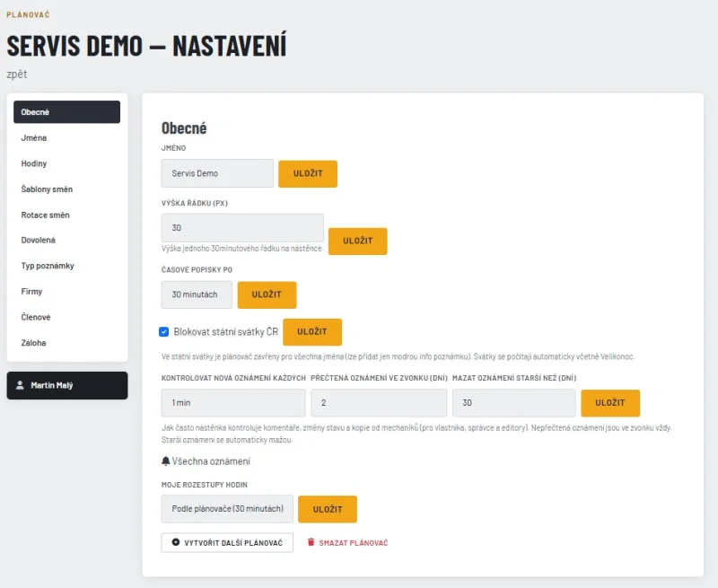Click the Jméno input containing Servis Demo
718x588 pixels.
pos(217,173)
